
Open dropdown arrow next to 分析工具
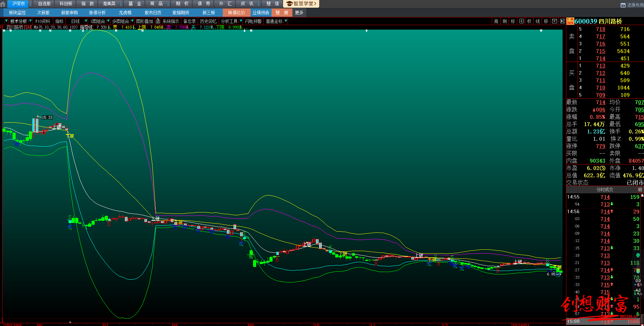pos(241,21)
